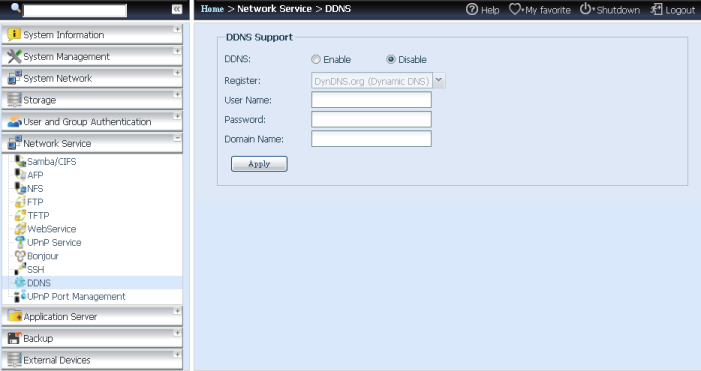The width and height of the screenshot is (701, 371).
Task: Click the FTP icon
Action: pyautogui.click(x=20, y=202)
